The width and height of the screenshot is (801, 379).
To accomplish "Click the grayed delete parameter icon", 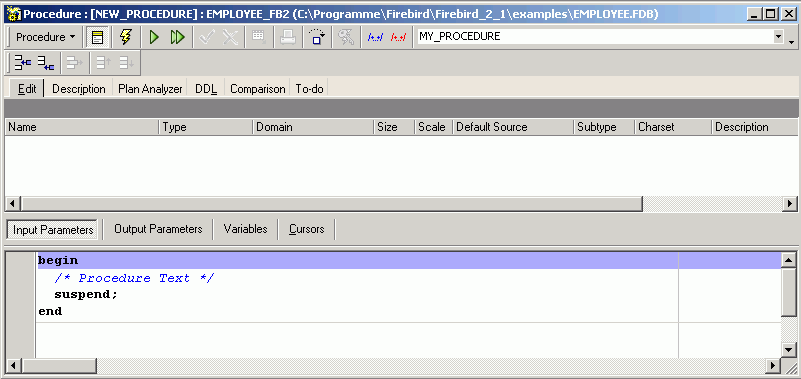I will coord(75,63).
